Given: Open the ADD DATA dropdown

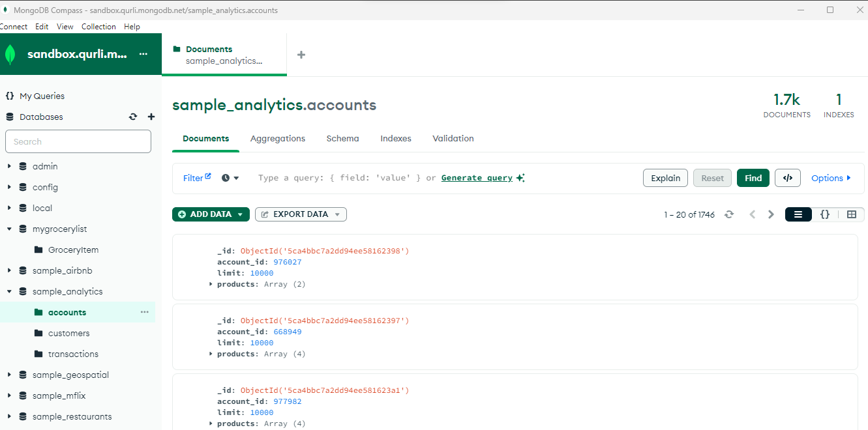Looking at the screenshot, I should (x=211, y=214).
